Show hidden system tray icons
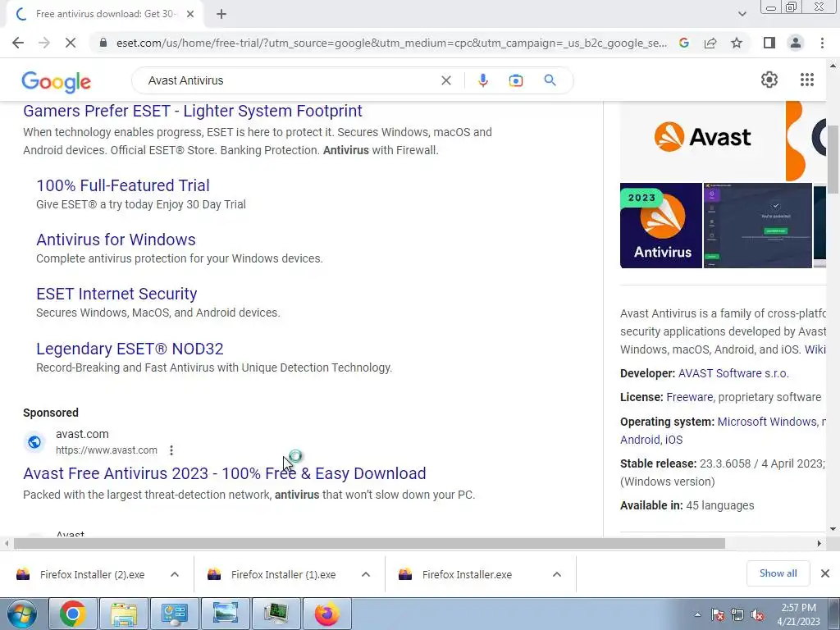 (697, 614)
